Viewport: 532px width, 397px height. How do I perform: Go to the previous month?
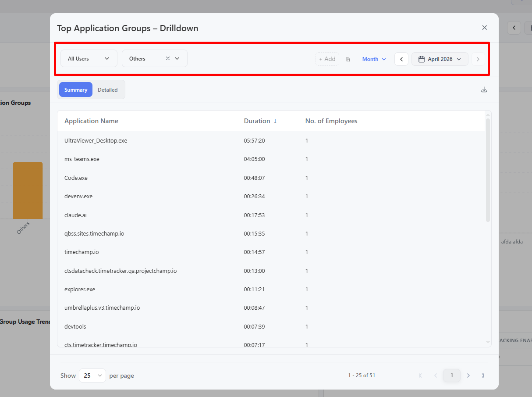point(401,59)
